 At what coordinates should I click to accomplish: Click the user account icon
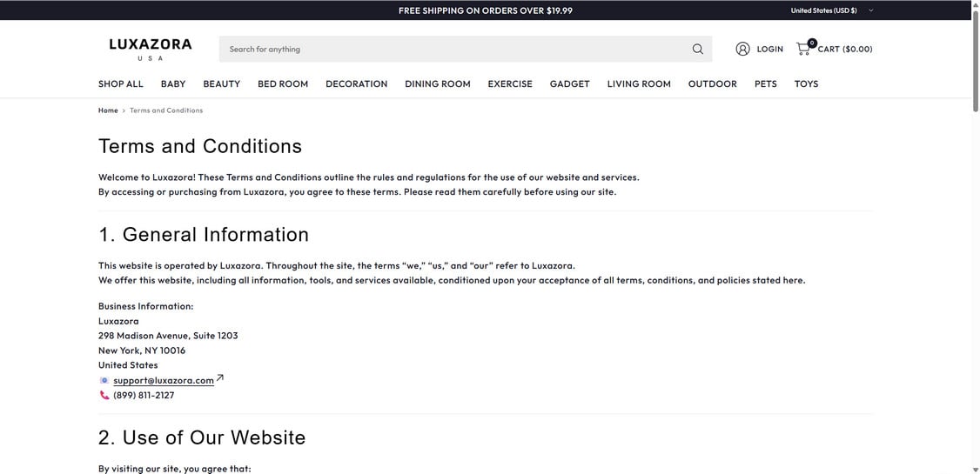[742, 49]
